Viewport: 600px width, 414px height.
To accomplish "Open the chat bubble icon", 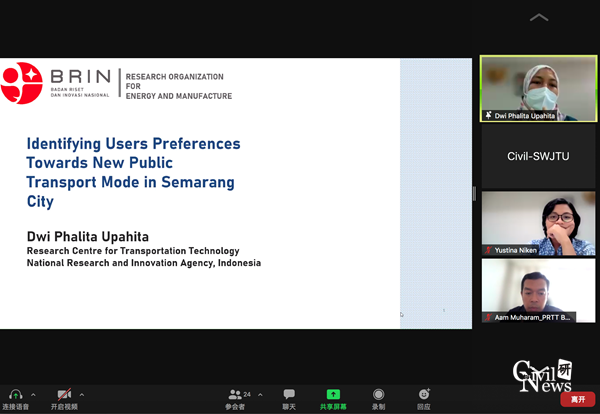I will pyautogui.click(x=289, y=394).
